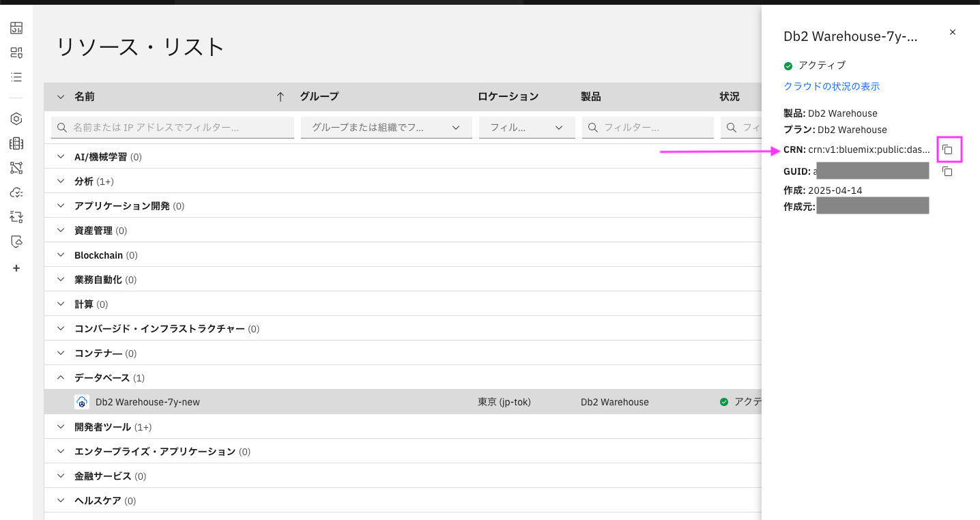This screenshot has height=520, width=980.
Task: Click the リソース・リスト page heading
Action: pyautogui.click(x=140, y=47)
